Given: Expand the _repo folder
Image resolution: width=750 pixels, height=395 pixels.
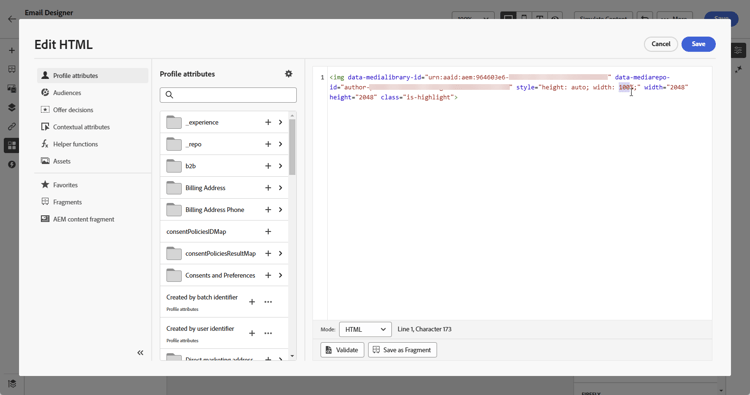Looking at the screenshot, I should 280,144.
